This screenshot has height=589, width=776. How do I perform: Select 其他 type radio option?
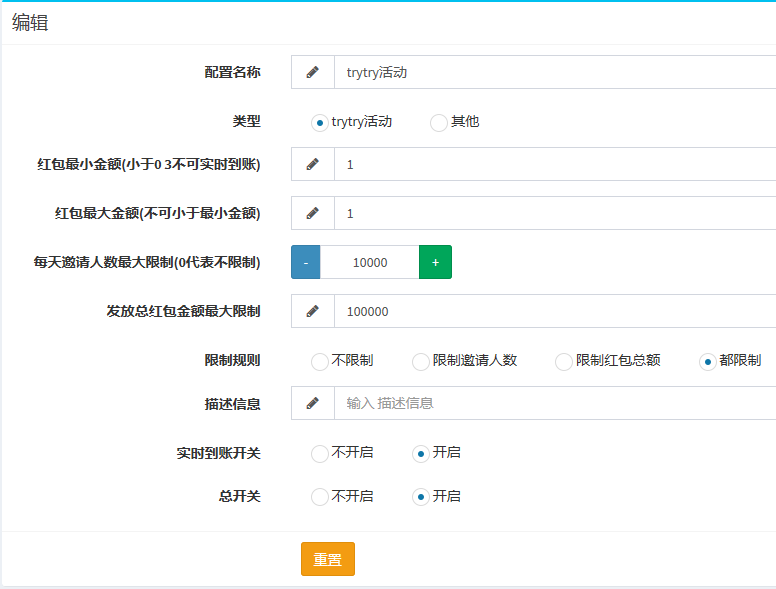pyautogui.click(x=438, y=123)
